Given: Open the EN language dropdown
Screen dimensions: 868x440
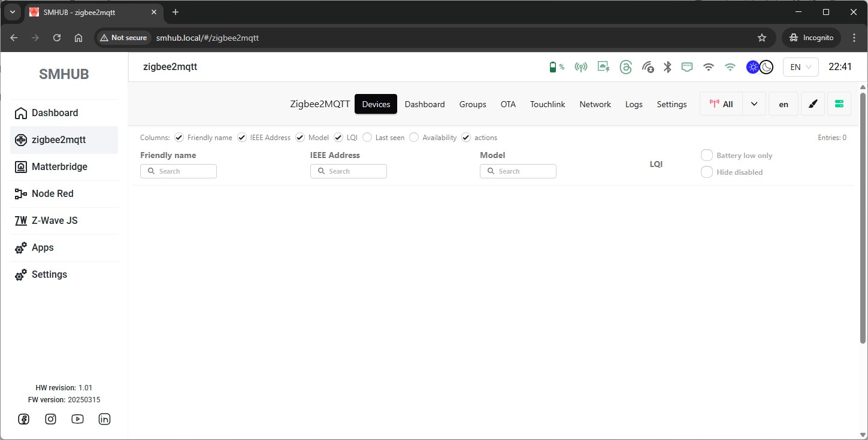Looking at the screenshot, I should 800,67.
